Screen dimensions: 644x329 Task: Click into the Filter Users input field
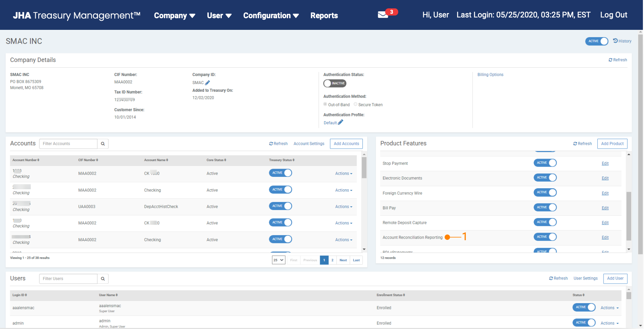point(68,279)
